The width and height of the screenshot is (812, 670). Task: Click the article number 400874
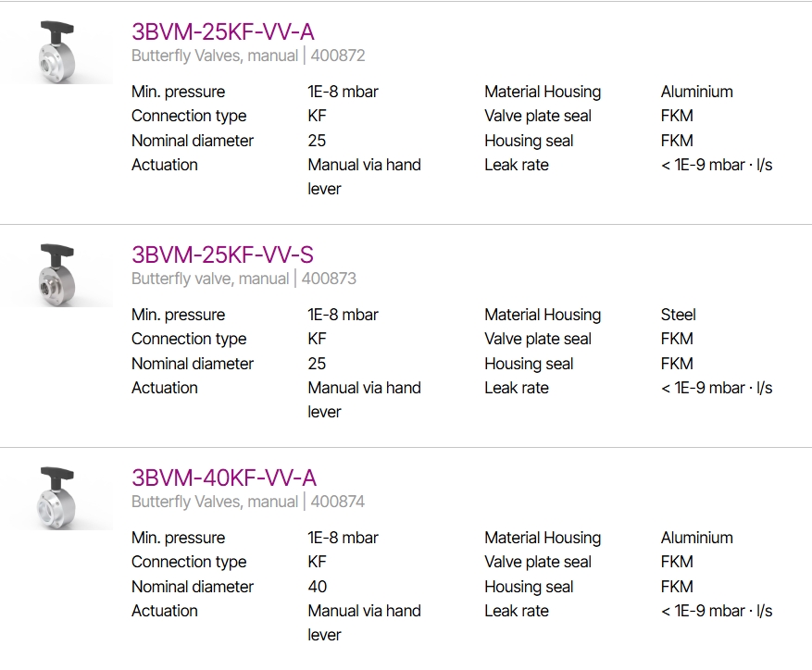[338, 502]
